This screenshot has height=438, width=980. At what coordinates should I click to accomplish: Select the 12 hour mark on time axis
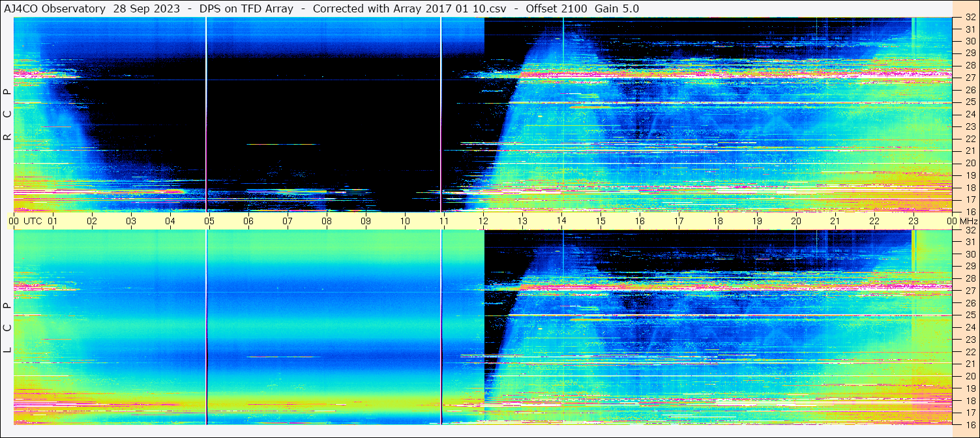pos(483,221)
